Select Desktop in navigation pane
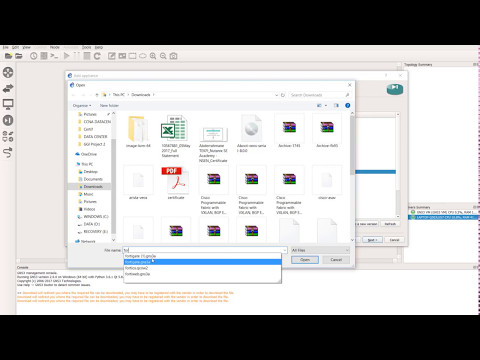This screenshot has width=480, height=360. coord(90,172)
